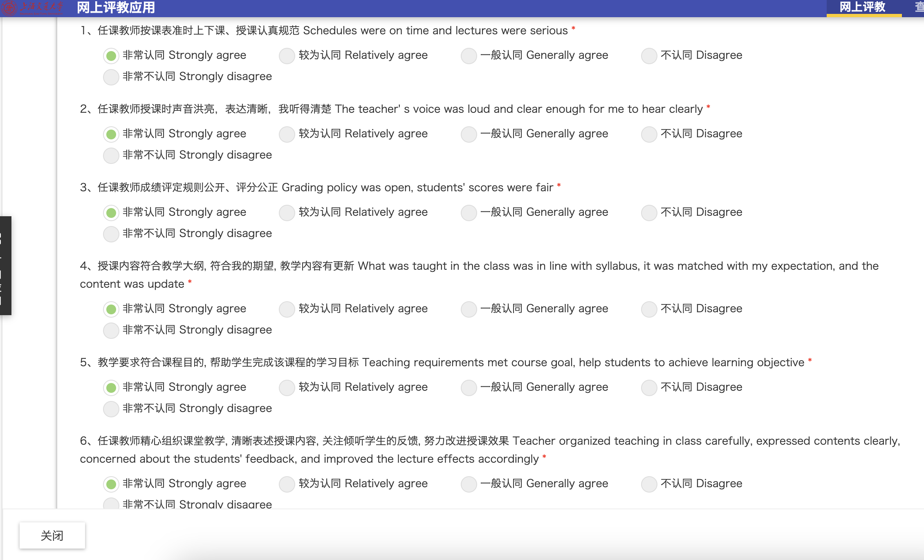Select Strongly disagree for question 3
Viewport: 924px width, 560px height.
[111, 234]
